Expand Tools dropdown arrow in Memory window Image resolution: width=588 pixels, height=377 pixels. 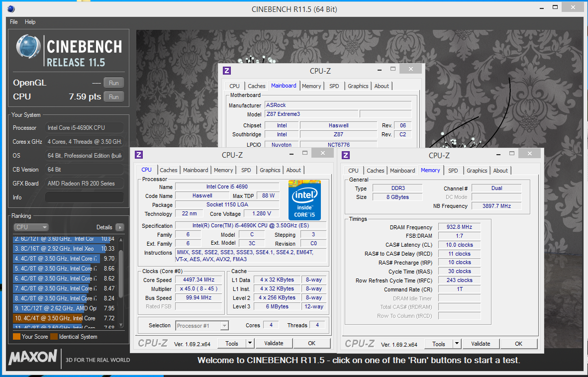456,344
